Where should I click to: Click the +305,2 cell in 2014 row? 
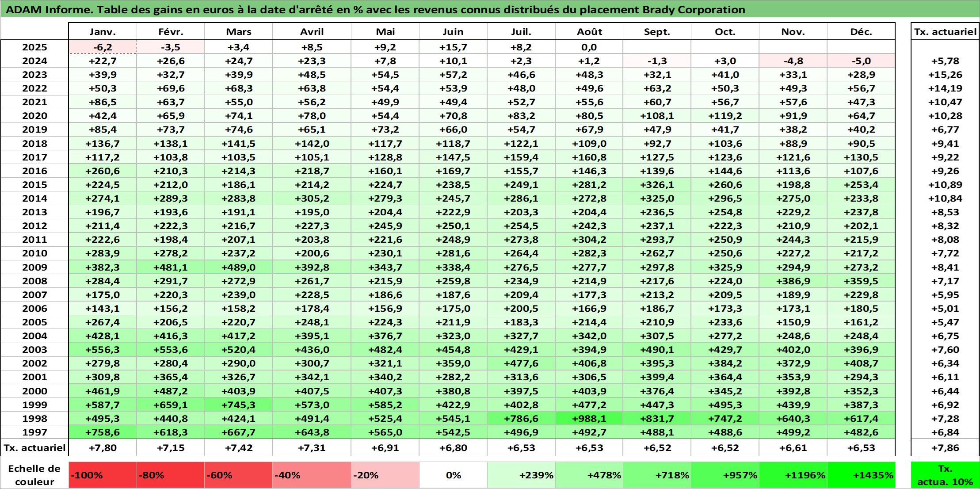[x=312, y=199]
